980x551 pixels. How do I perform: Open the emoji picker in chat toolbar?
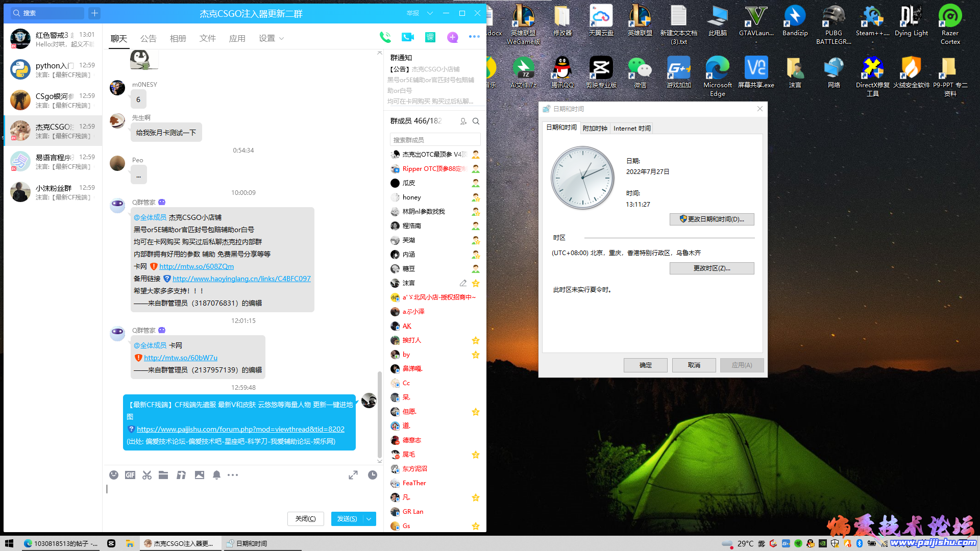[114, 475]
